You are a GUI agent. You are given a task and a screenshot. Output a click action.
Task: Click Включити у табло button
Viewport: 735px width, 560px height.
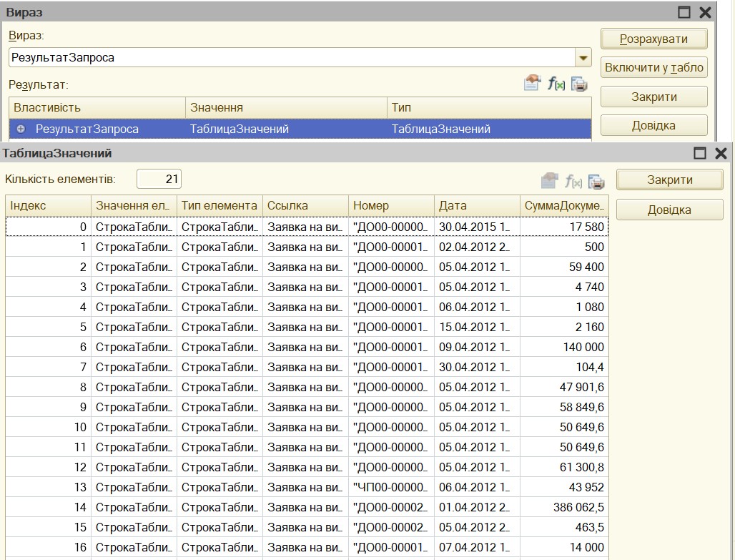654,67
